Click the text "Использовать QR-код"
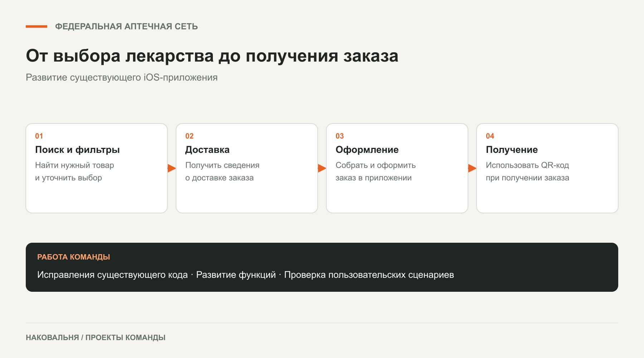 527,165
